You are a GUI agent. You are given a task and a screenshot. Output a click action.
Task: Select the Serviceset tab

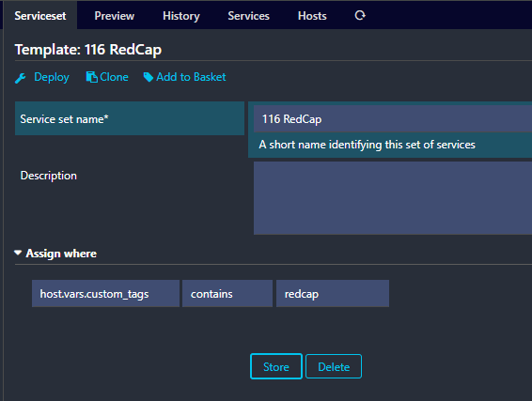pos(40,16)
